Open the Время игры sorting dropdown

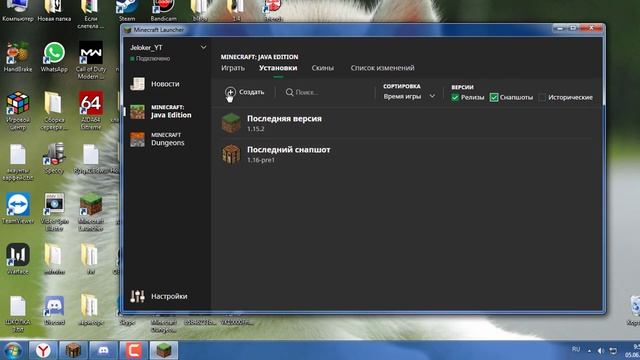409,96
